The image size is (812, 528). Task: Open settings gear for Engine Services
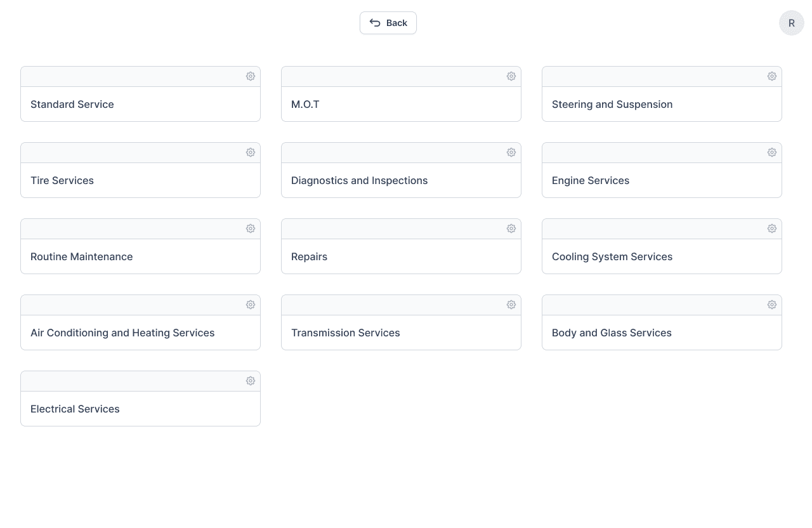coord(772,152)
